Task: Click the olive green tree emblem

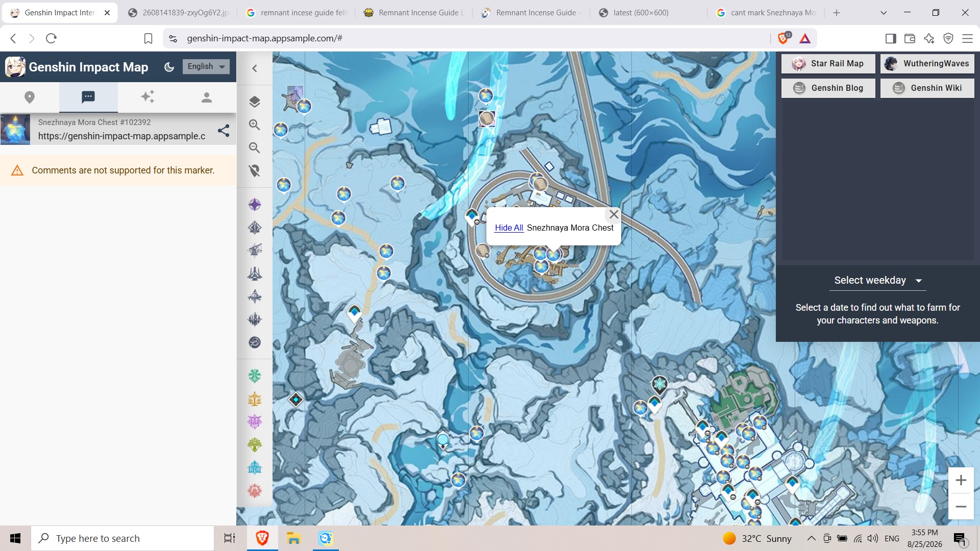Action: click(x=255, y=445)
